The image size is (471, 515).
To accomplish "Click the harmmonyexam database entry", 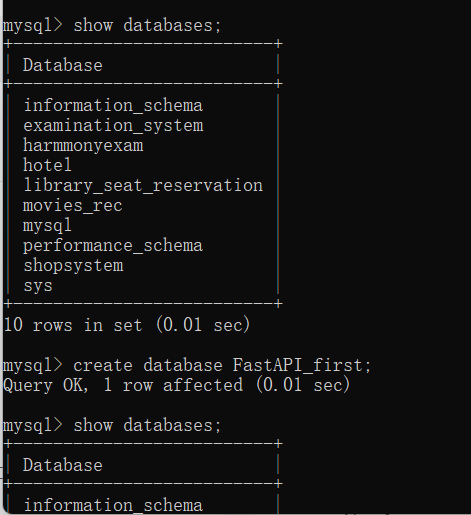I will [x=83, y=146].
